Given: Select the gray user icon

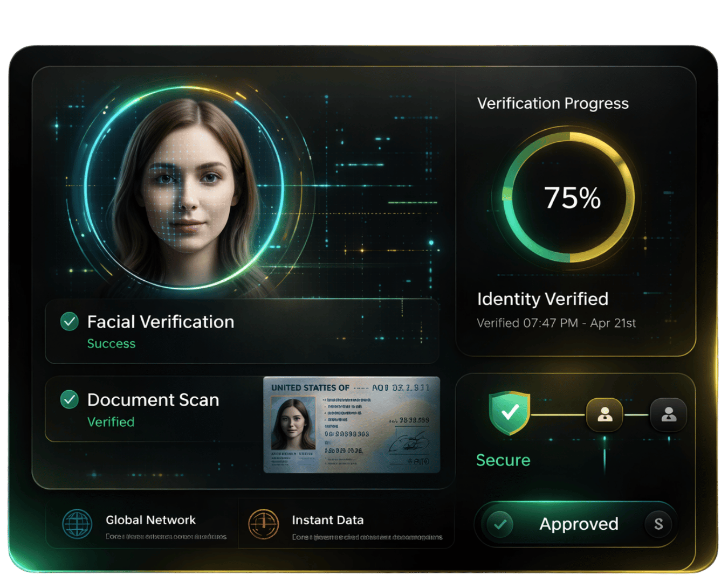Looking at the screenshot, I should (x=669, y=414).
